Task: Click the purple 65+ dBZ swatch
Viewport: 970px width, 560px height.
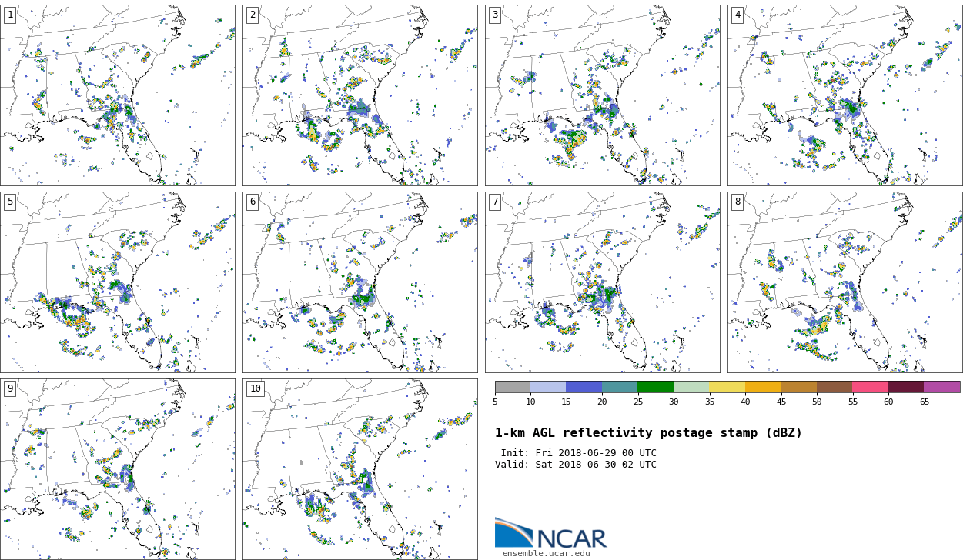Action: click(942, 387)
